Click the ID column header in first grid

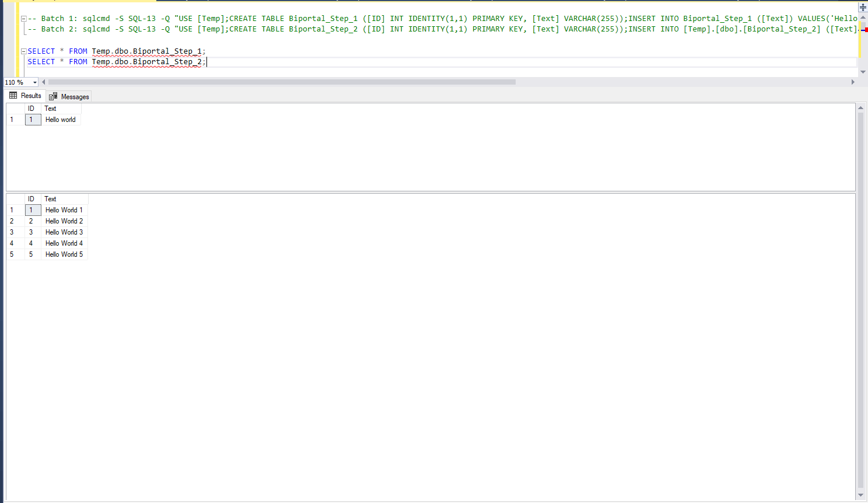32,109
